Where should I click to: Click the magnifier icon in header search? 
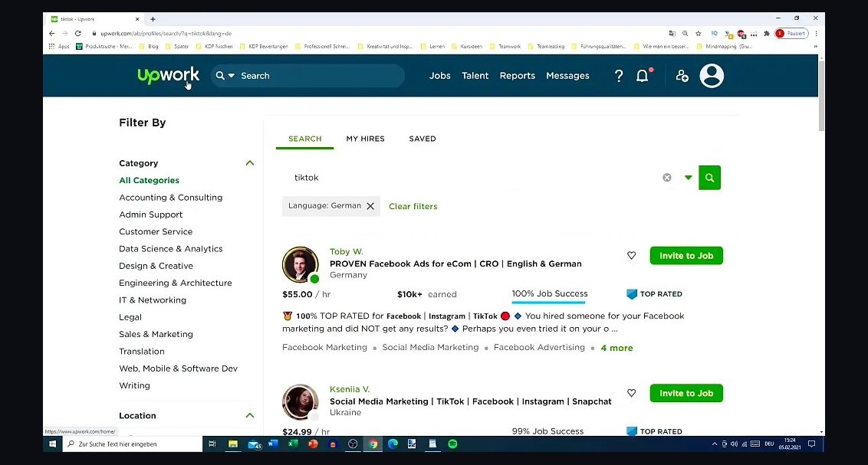point(220,76)
